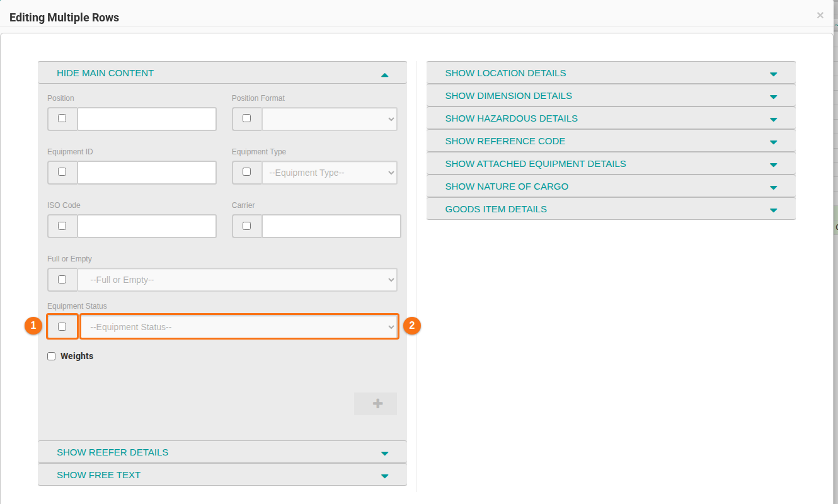Expand SHOW NATURE OF CARGO section
Screen dimensions: 838x504
pyautogui.click(x=611, y=186)
